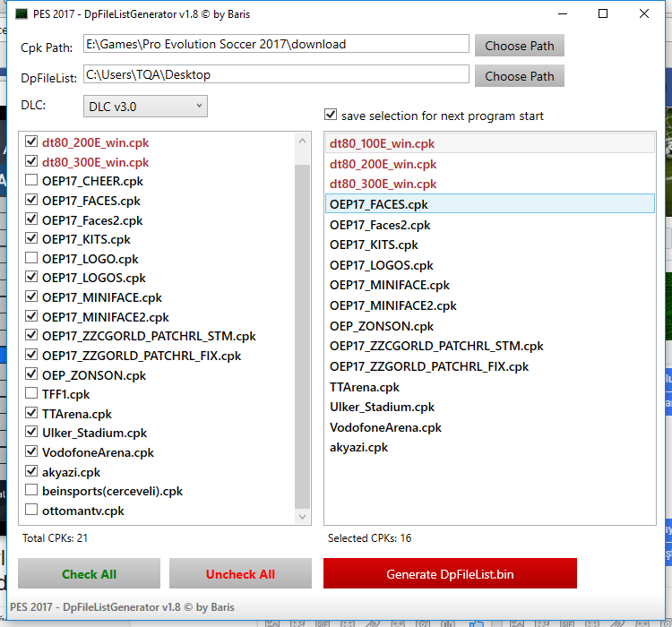Viewport: 672px width, 627px height.
Task: Click the PES 2017 app icon in title bar
Action: click(x=22, y=14)
